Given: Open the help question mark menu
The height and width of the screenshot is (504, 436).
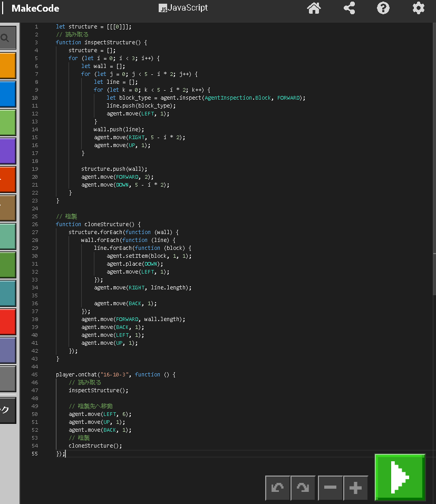Looking at the screenshot, I should click(x=383, y=8).
